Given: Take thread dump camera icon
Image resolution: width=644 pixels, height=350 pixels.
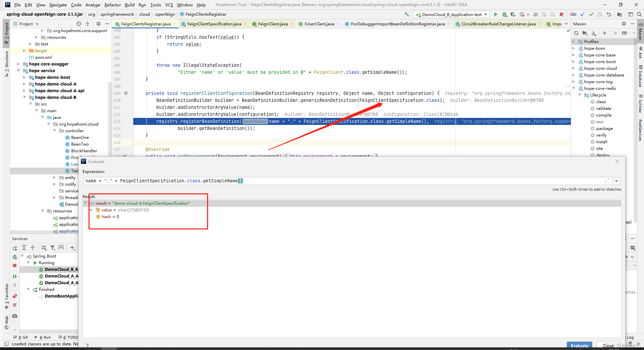Looking at the screenshot, I should pos(15,316).
